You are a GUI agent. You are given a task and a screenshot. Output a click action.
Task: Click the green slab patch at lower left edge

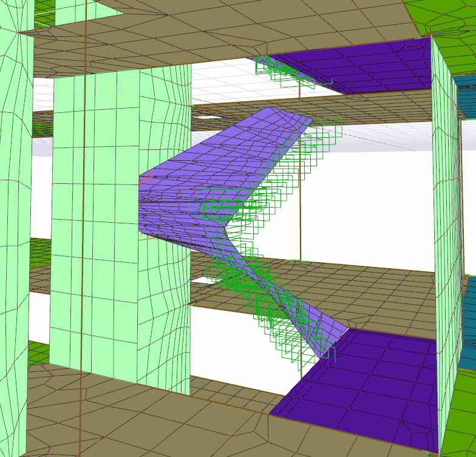[38, 352]
